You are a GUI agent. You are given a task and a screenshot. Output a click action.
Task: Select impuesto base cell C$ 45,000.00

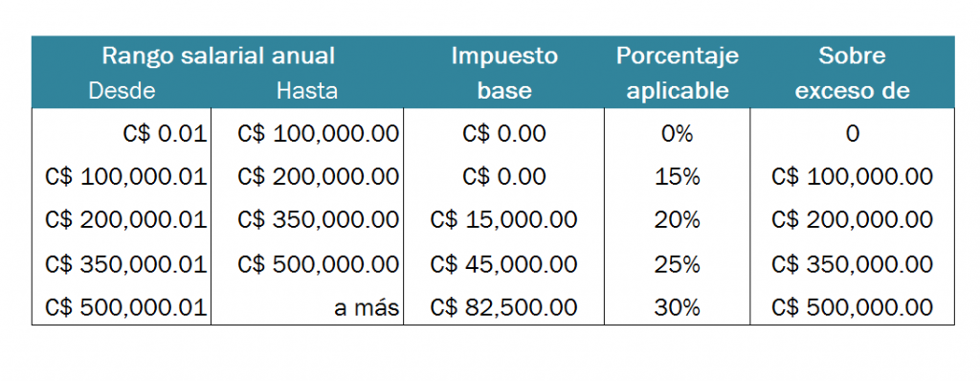point(503,264)
